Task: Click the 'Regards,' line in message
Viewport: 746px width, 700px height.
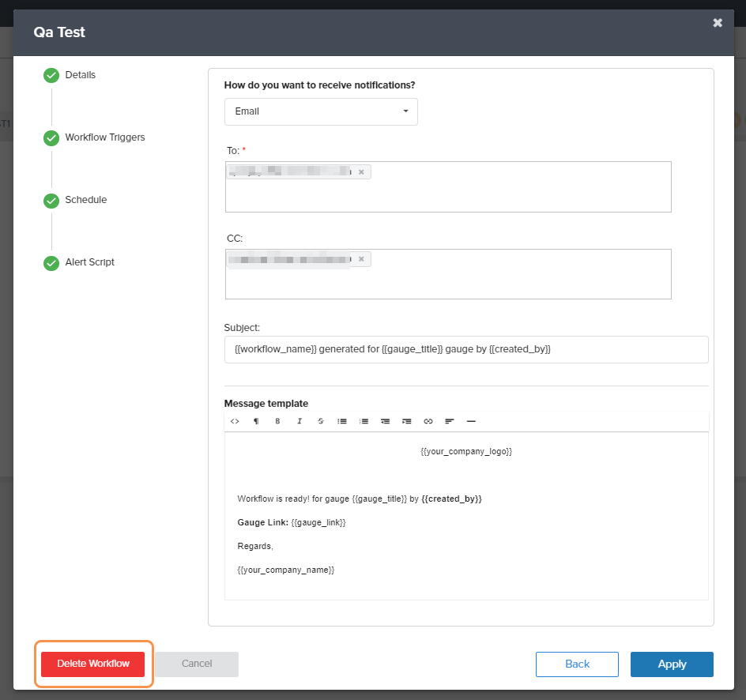Action: [255, 547]
